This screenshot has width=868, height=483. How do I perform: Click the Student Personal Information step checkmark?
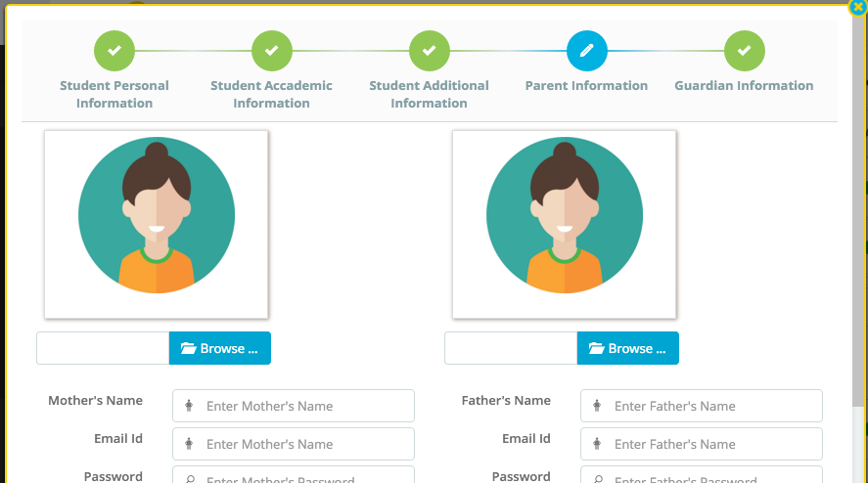pos(114,51)
